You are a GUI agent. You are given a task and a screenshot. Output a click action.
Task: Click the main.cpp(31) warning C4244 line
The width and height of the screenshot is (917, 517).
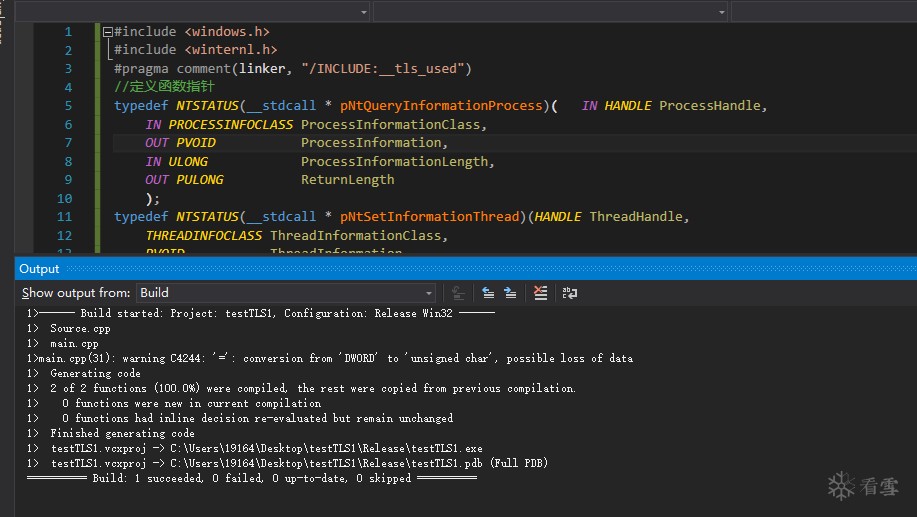(x=330, y=358)
